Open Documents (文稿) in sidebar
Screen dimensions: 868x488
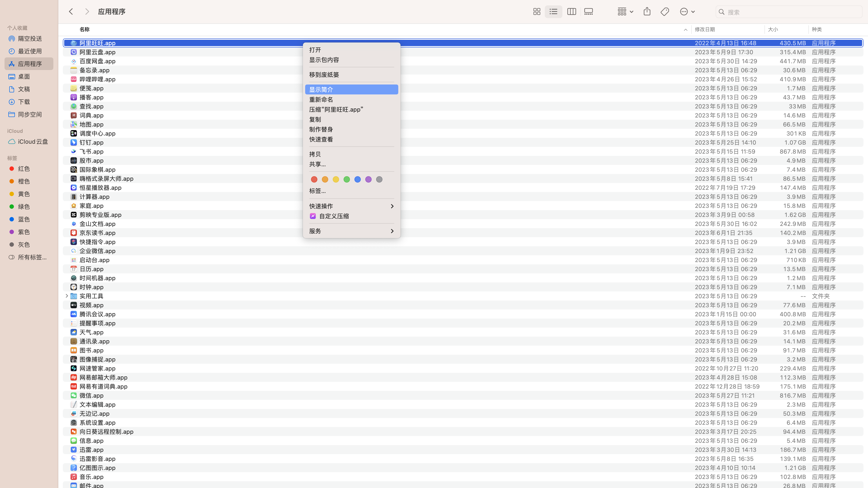29,89
